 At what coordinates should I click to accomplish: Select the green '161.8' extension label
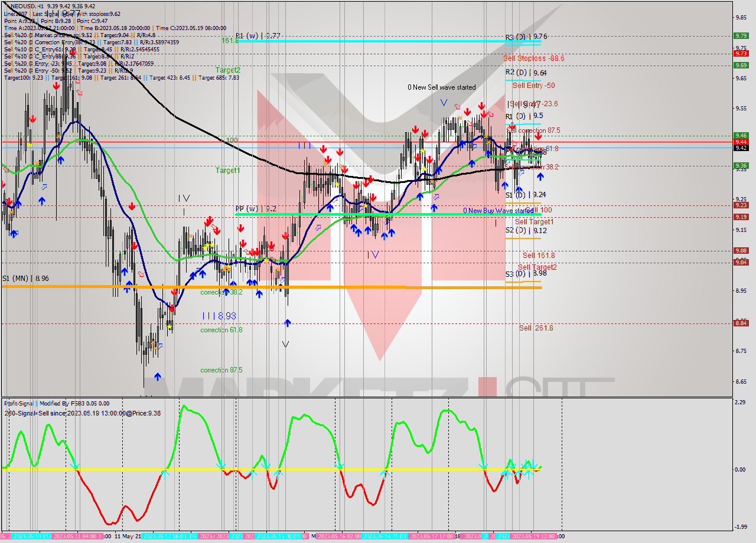pyautogui.click(x=230, y=41)
